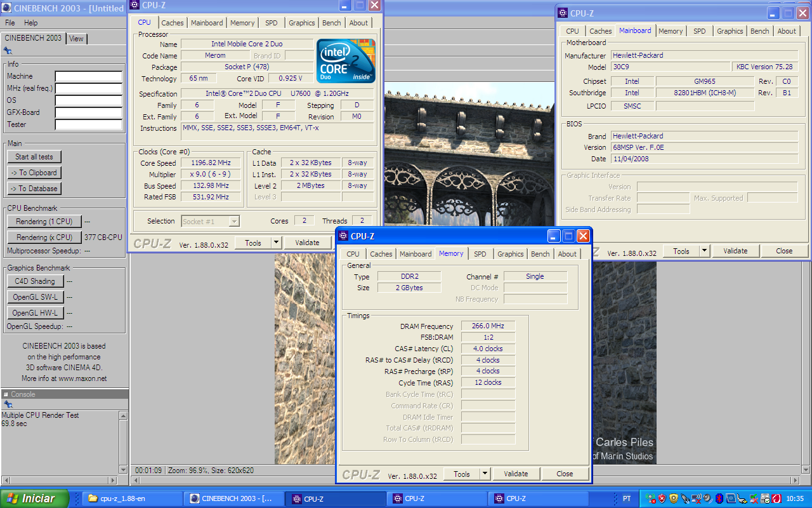Viewport: 812px width, 508px height.
Task: Click the 377 CB-CPU result text
Action: click(103, 237)
